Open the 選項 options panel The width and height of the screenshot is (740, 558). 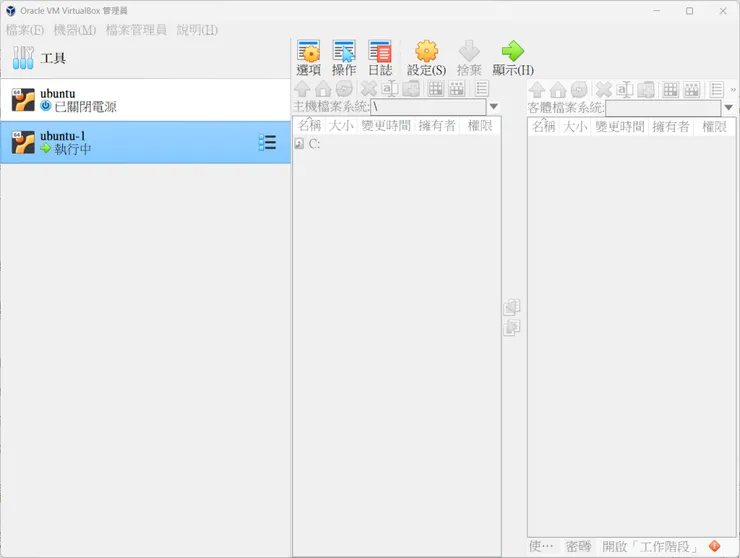pos(309,58)
